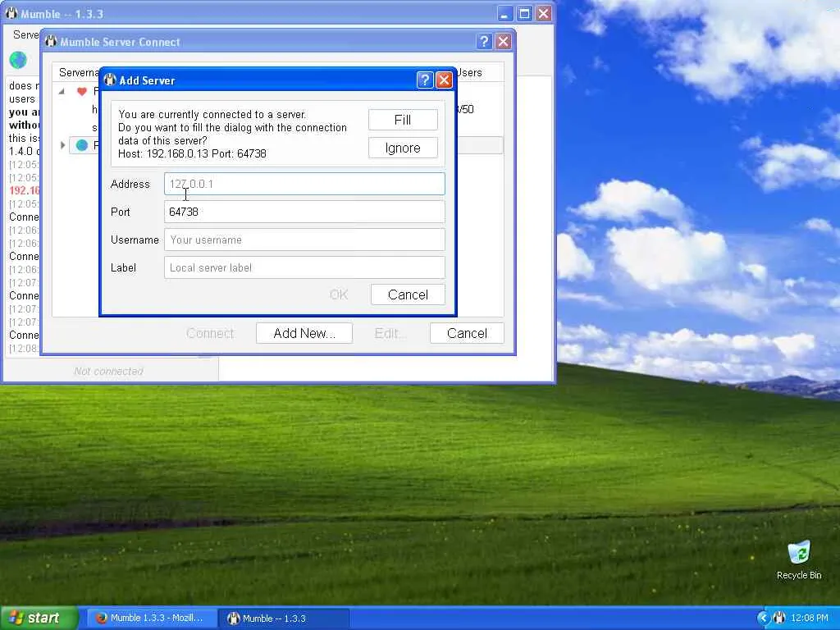
Task: Click the blue globe server list icon
Action: (81, 145)
